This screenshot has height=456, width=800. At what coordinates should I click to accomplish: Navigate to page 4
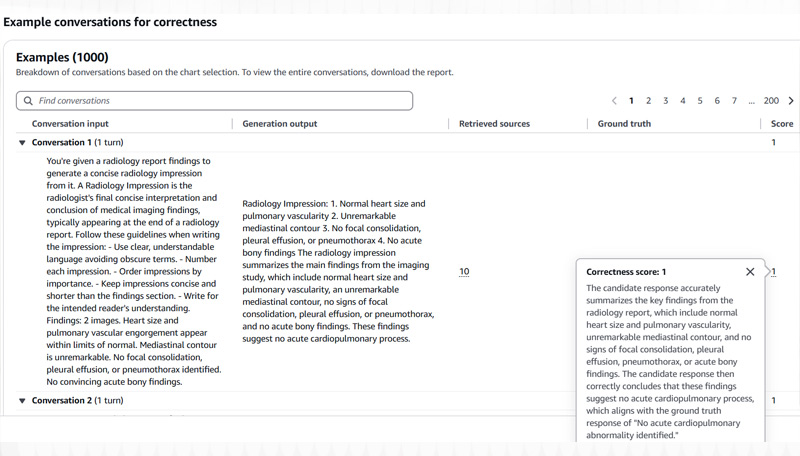[683, 101]
